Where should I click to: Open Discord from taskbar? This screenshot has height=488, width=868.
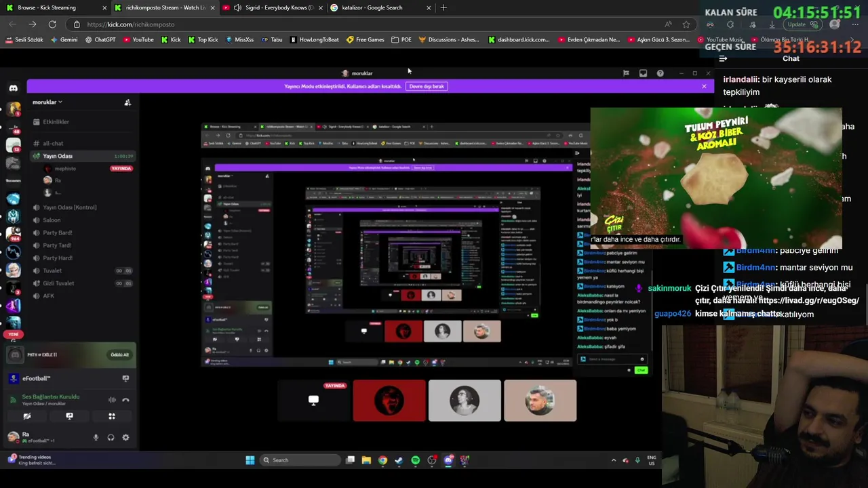448,460
